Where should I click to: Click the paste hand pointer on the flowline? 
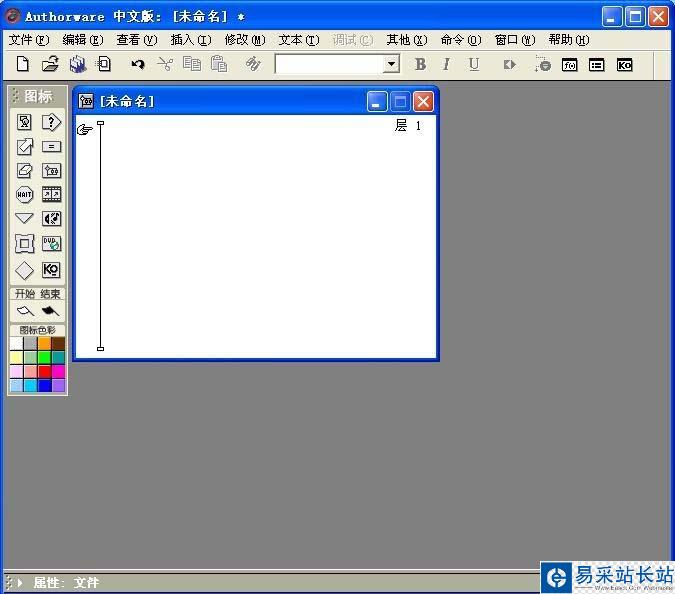click(84, 129)
